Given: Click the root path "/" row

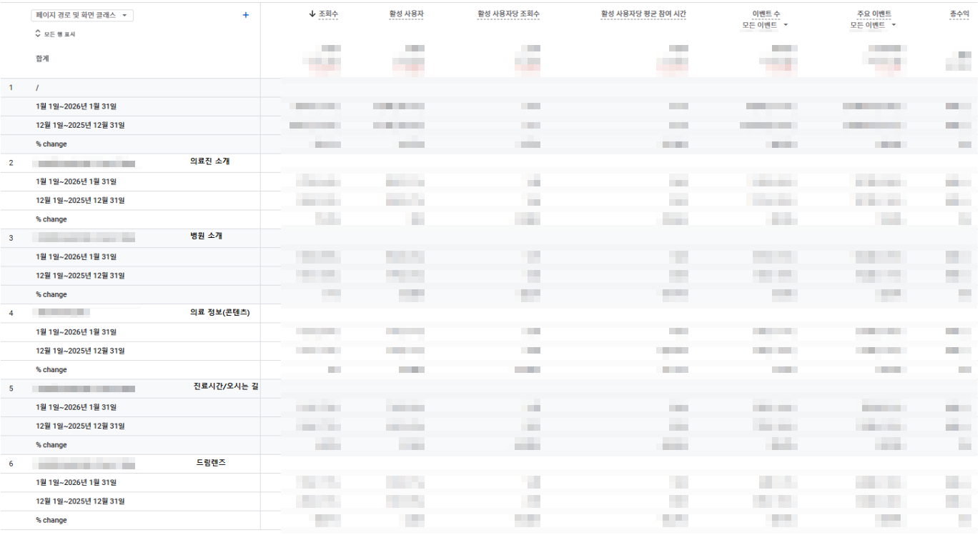Looking at the screenshot, I should (37, 88).
